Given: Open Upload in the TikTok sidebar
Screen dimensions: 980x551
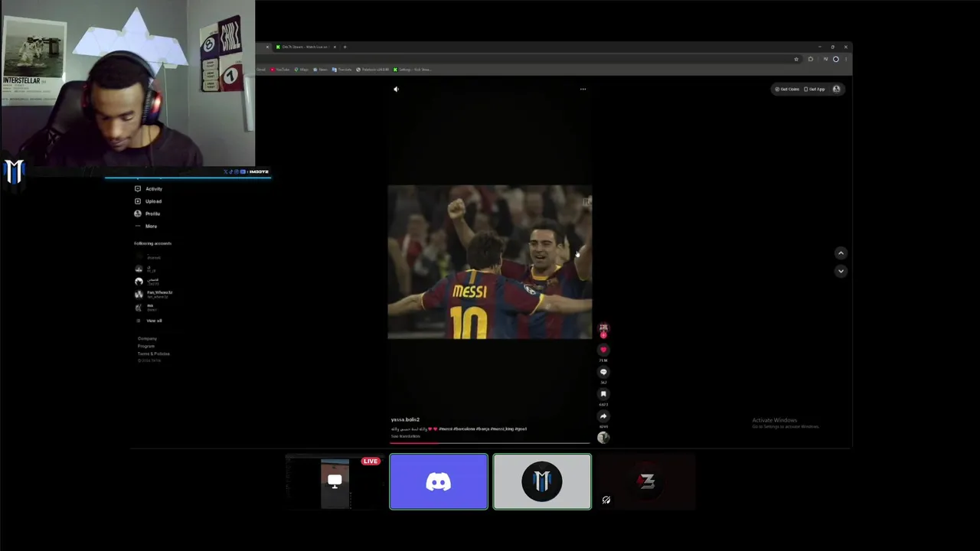Looking at the screenshot, I should point(149,201).
